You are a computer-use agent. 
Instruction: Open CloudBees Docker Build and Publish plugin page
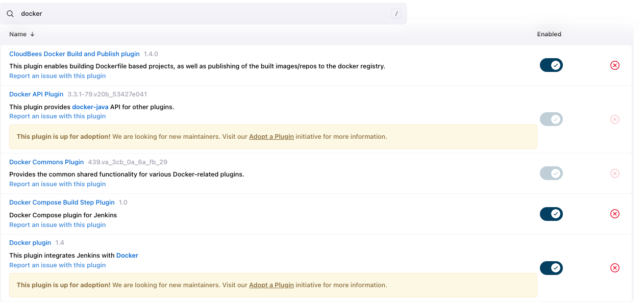coord(75,54)
